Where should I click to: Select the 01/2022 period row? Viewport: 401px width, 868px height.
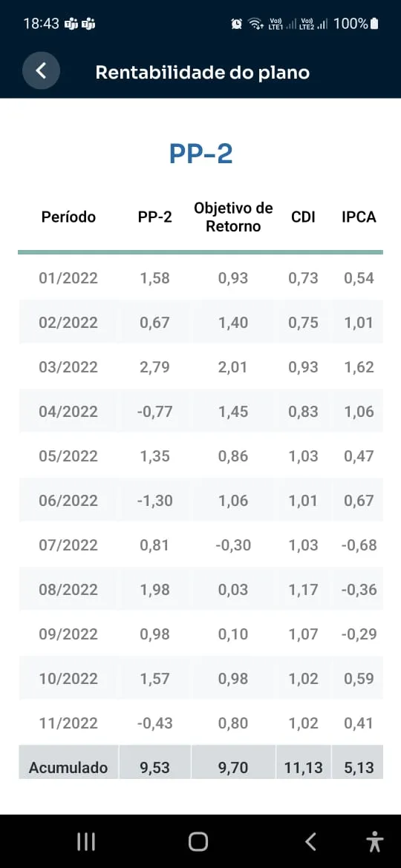[x=200, y=277]
